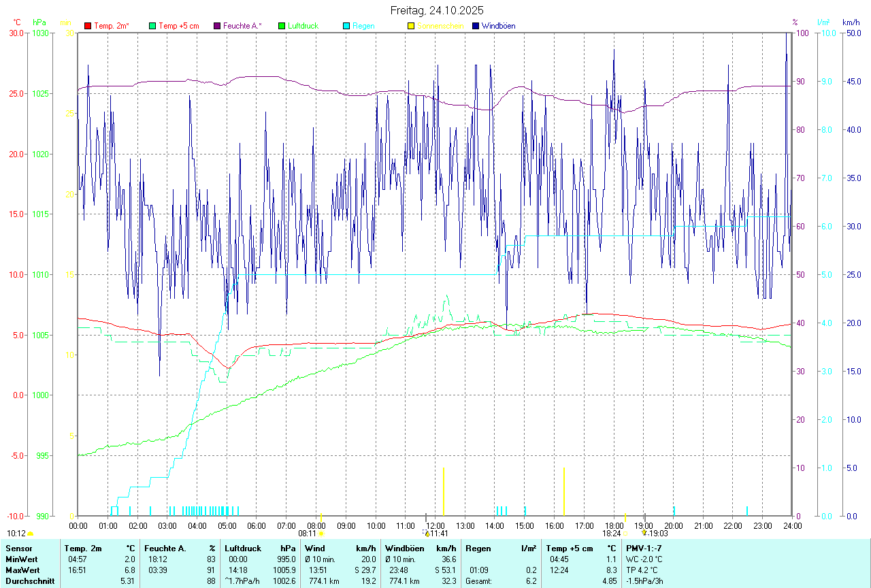Click the marker icon at 19:03
Viewport: 871px width, 588px height.
click(644, 534)
